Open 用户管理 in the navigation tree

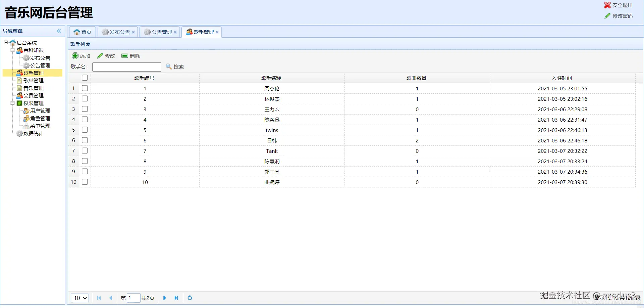[40, 111]
